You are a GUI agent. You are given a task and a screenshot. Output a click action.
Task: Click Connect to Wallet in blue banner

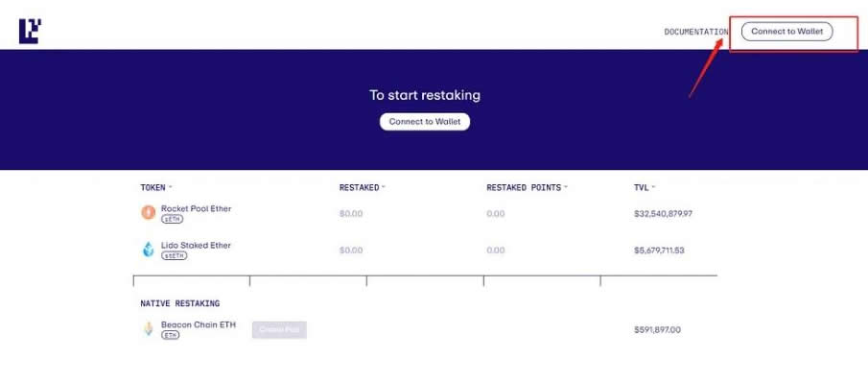(425, 122)
